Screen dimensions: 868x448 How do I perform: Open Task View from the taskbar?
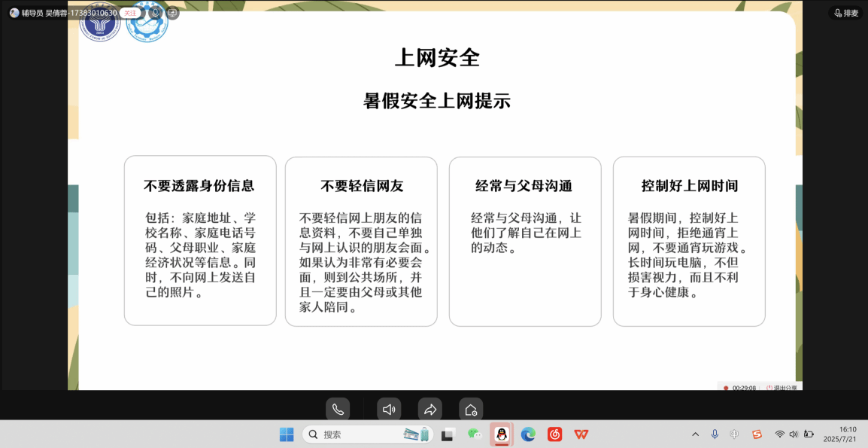(x=448, y=434)
